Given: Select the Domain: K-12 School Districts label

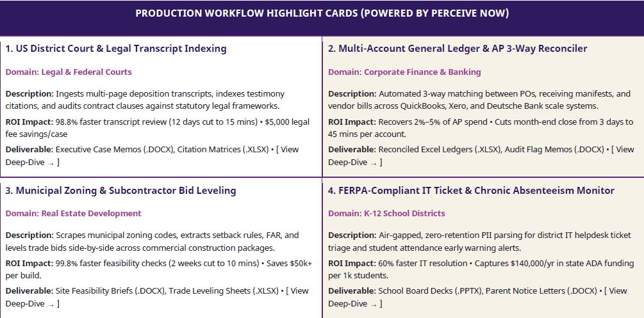Looking at the screenshot, I should click(x=386, y=213).
